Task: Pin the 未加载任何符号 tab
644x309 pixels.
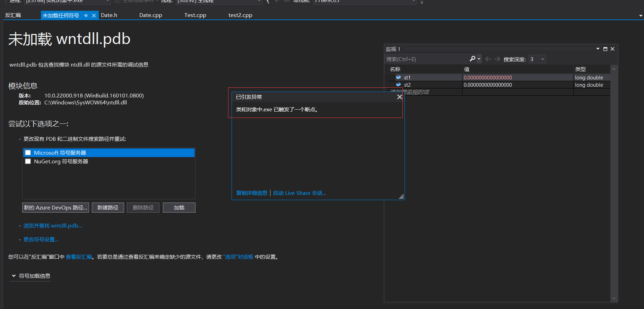Action: point(86,15)
